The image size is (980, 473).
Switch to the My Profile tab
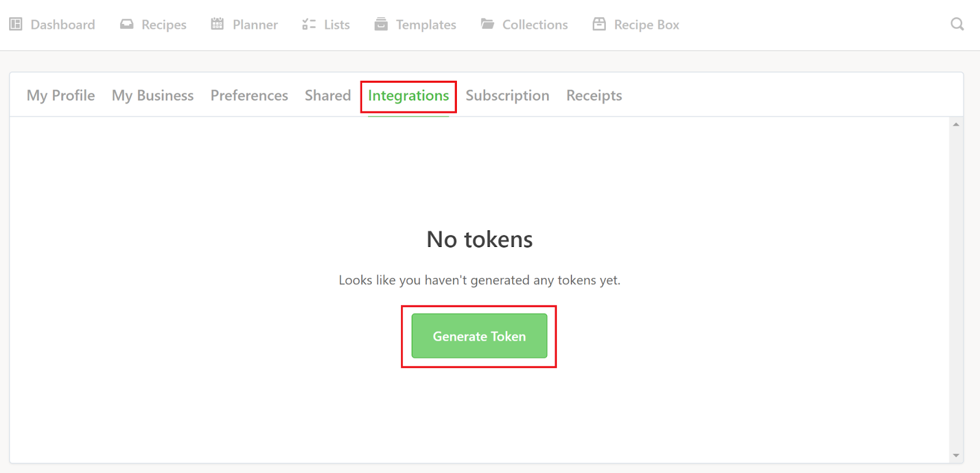tap(61, 96)
